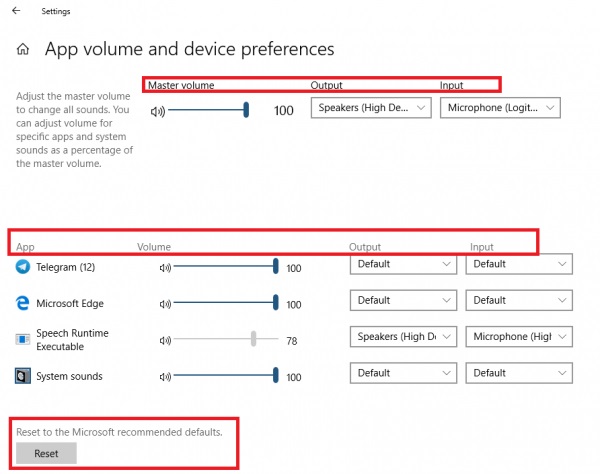Viewport: 600px width, 474px height.
Task: Click the System sounds volume slider handle
Action: (x=276, y=375)
